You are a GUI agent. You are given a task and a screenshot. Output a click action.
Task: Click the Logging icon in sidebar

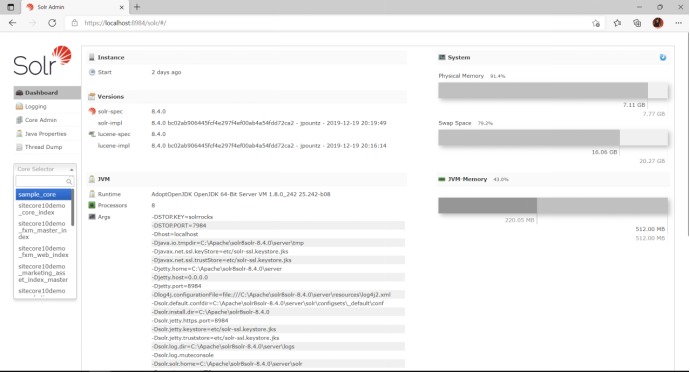[x=19, y=106]
